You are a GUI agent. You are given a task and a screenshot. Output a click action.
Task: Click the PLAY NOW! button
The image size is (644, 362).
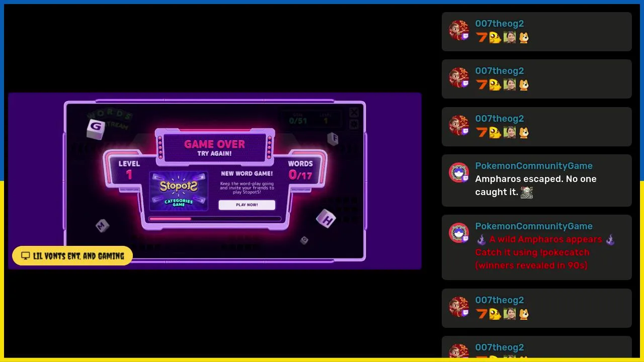click(x=247, y=205)
